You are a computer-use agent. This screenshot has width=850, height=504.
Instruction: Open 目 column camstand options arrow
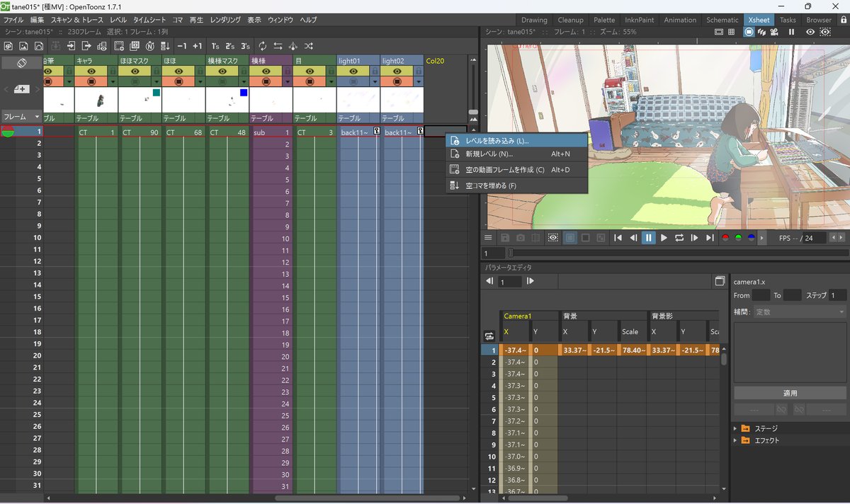click(331, 81)
